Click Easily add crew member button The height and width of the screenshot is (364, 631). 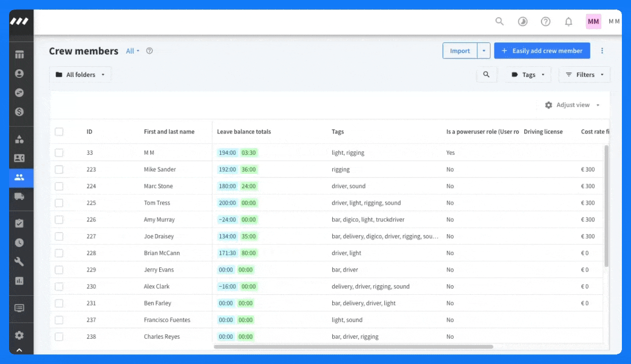(542, 51)
